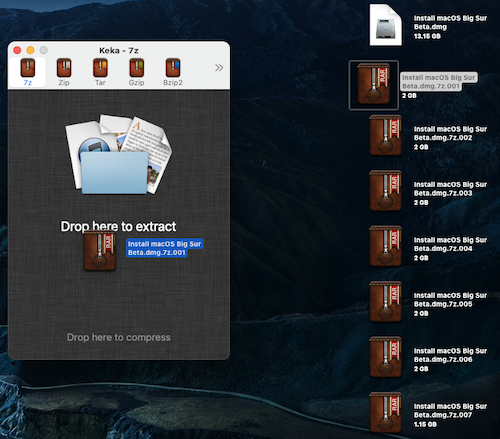
Task: Click the Beta.dmg.7z.002 file name
Action: point(450,133)
